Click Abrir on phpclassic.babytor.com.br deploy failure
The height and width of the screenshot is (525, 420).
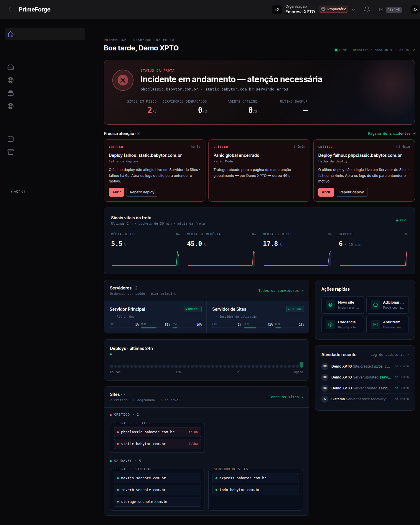click(x=326, y=192)
